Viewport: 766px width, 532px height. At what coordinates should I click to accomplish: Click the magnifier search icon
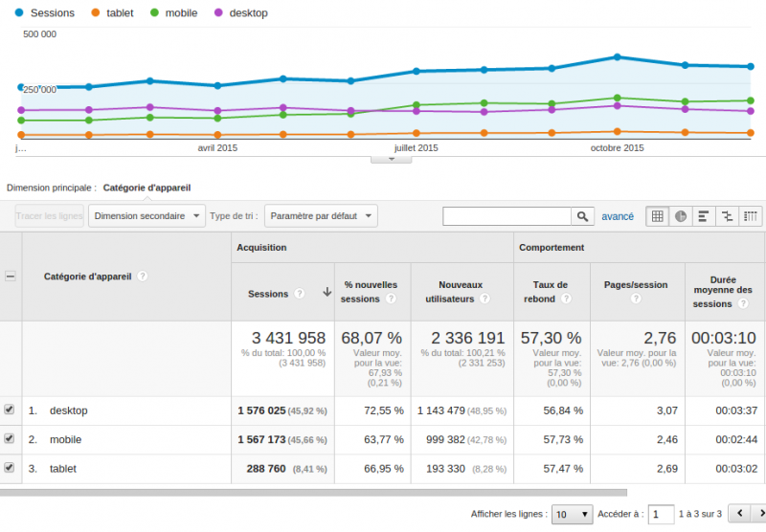pyautogui.click(x=582, y=217)
